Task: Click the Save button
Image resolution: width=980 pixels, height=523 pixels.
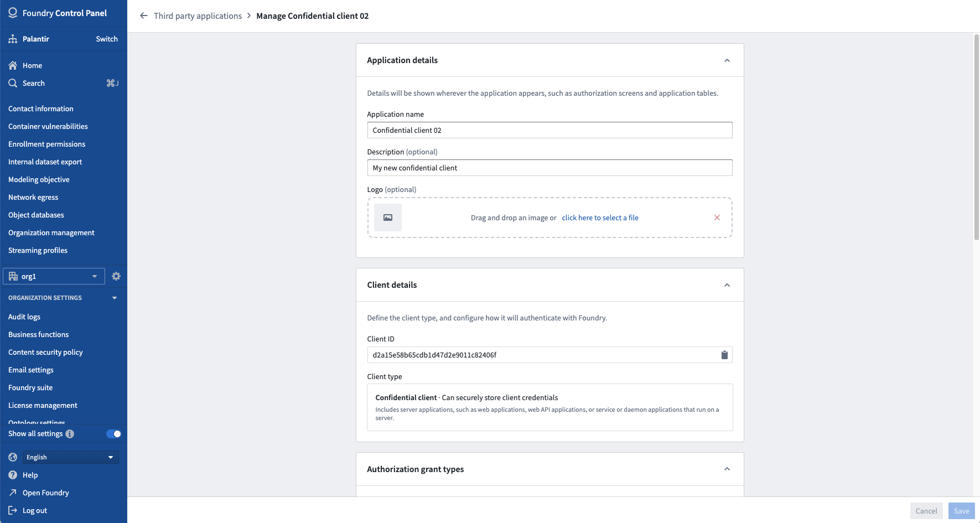Action: (x=962, y=511)
